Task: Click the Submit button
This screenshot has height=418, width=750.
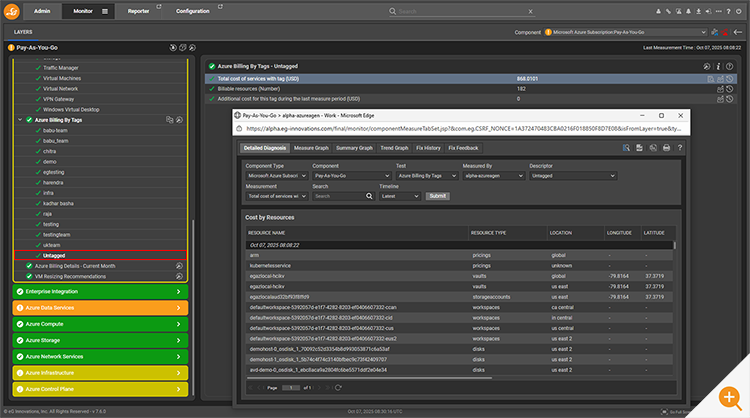Action: pos(438,196)
